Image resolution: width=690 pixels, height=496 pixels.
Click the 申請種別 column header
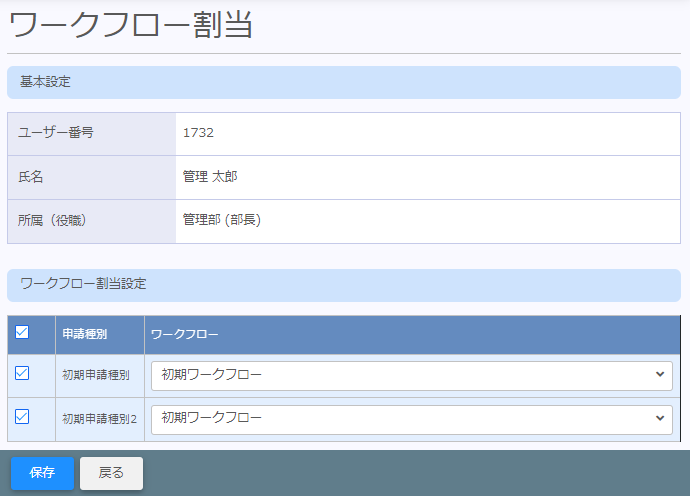tap(84, 334)
